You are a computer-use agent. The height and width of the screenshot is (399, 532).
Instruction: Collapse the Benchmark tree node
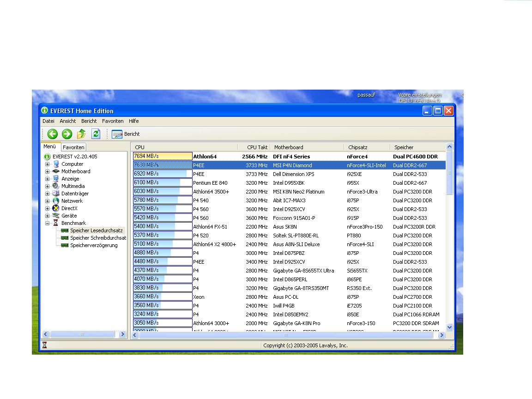coord(48,223)
